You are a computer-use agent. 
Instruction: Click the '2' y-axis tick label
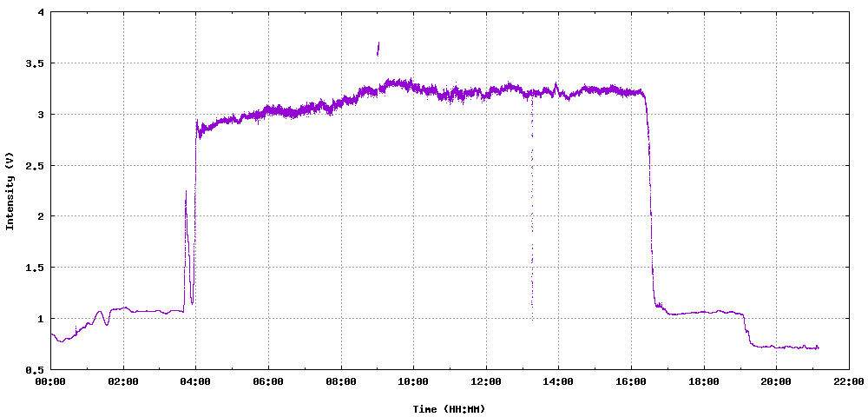pyautogui.click(x=43, y=216)
